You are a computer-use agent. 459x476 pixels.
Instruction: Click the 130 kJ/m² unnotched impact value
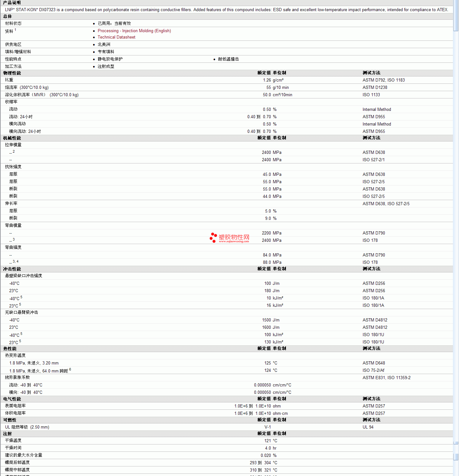[x=274, y=342]
